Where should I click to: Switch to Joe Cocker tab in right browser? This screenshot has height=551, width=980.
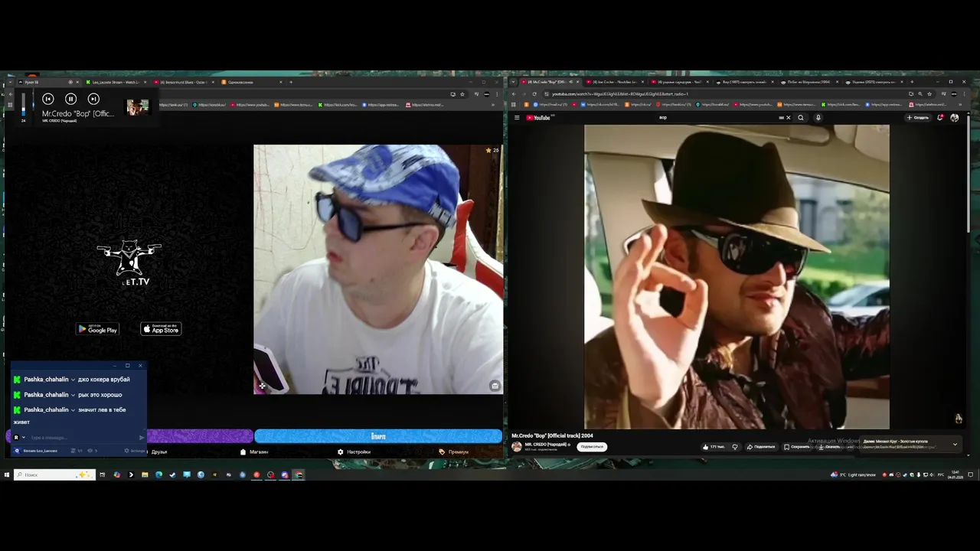coord(615,82)
